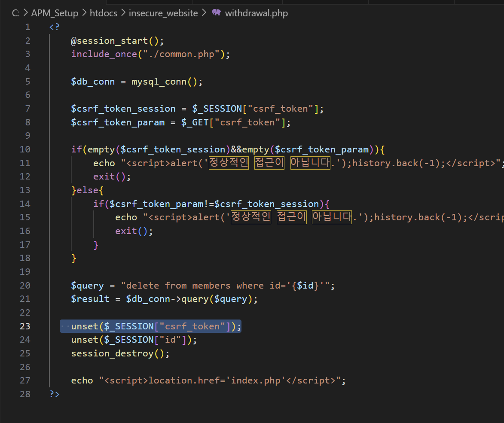Click the '}else{' statement

point(87,190)
